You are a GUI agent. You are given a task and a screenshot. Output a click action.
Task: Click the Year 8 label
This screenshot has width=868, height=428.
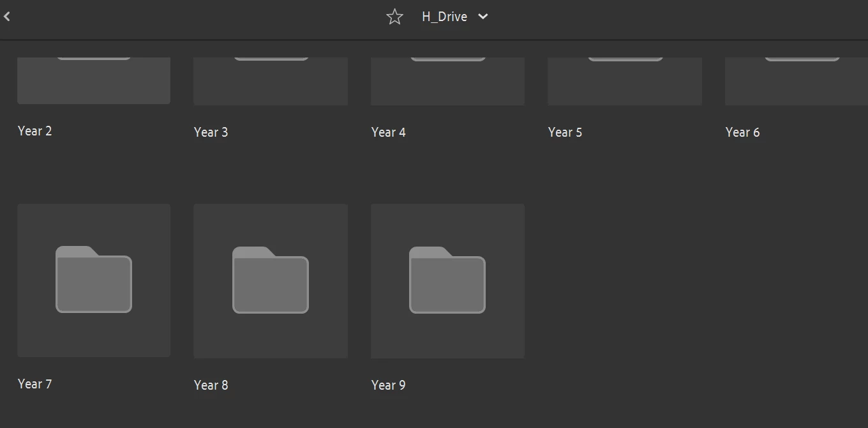211,385
